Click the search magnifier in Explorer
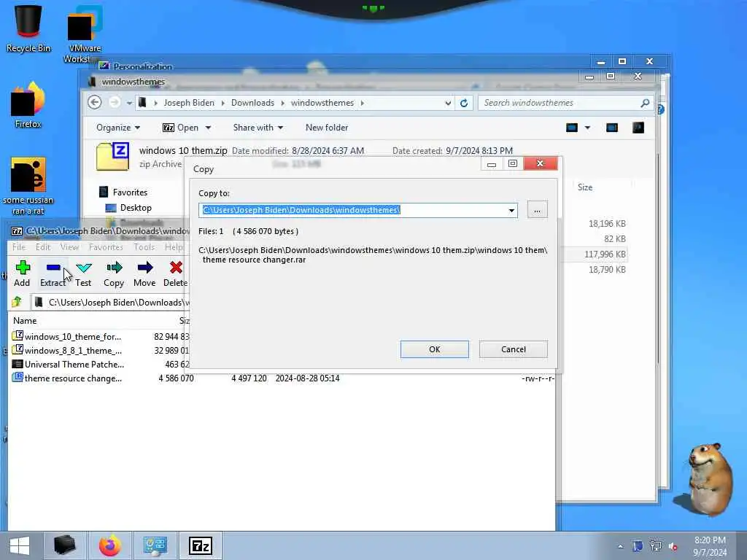 645,103
